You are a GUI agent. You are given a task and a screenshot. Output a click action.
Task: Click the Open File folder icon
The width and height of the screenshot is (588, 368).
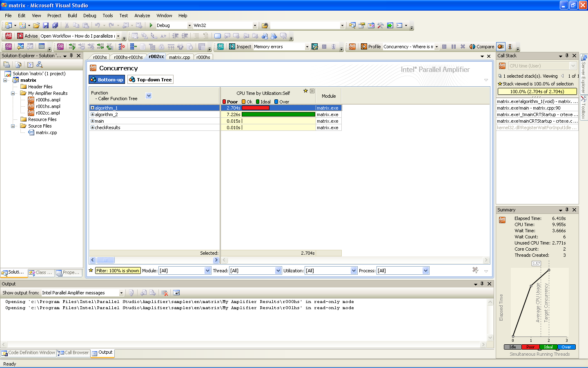36,25
